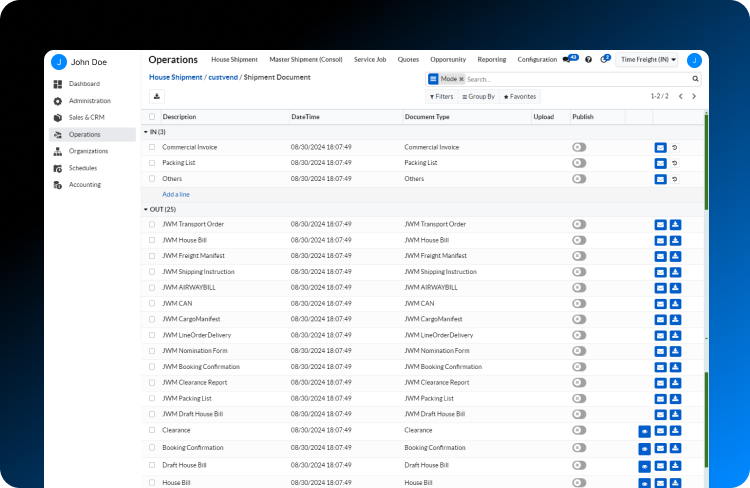Remove the Mode filter tag
The height and width of the screenshot is (488, 750).
[x=462, y=79]
